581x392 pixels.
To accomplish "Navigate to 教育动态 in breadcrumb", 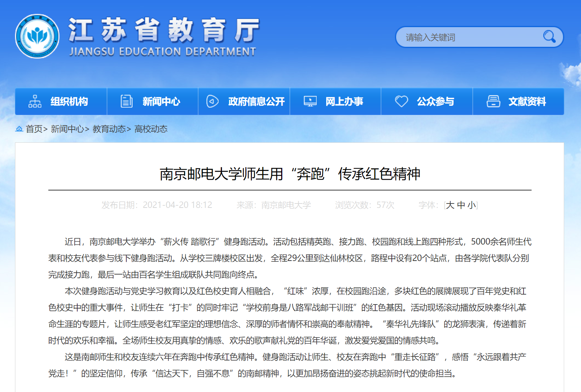I will click(x=109, y=129).
